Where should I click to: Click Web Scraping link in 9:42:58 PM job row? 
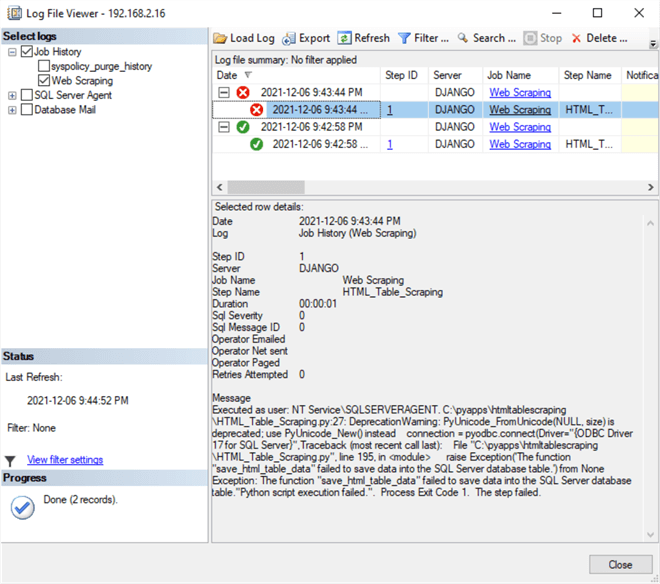520,127
